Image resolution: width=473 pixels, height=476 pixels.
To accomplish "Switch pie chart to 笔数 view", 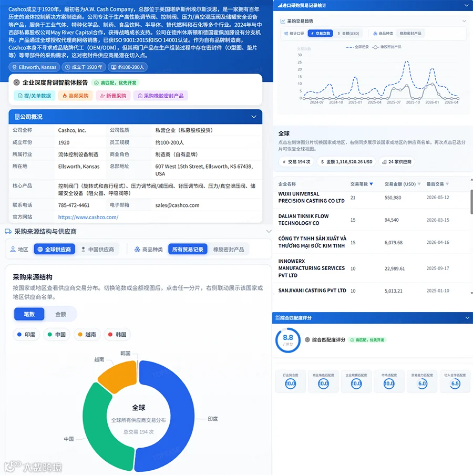I will point(29,314).
